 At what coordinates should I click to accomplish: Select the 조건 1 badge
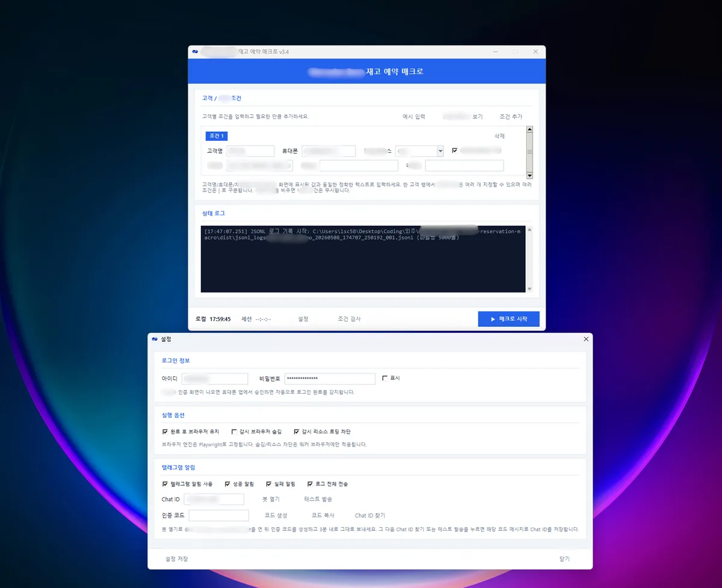pos(217,137)
